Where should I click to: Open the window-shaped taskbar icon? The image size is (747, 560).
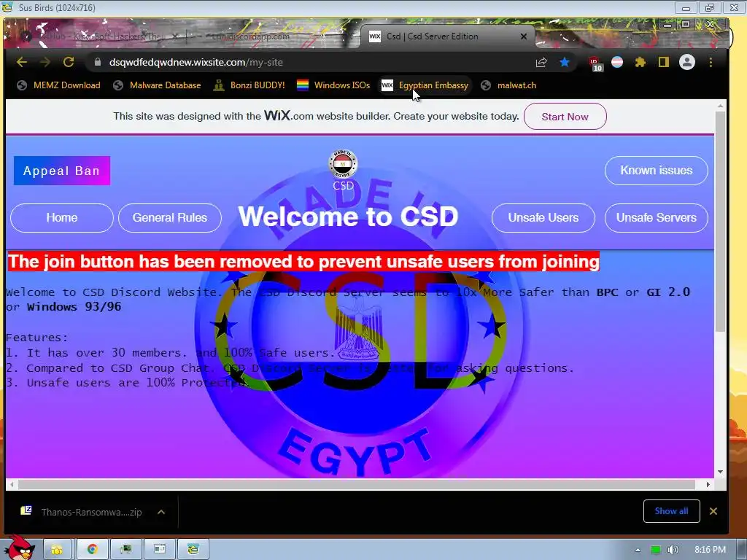pyautogui.click(x=160, y=550)
